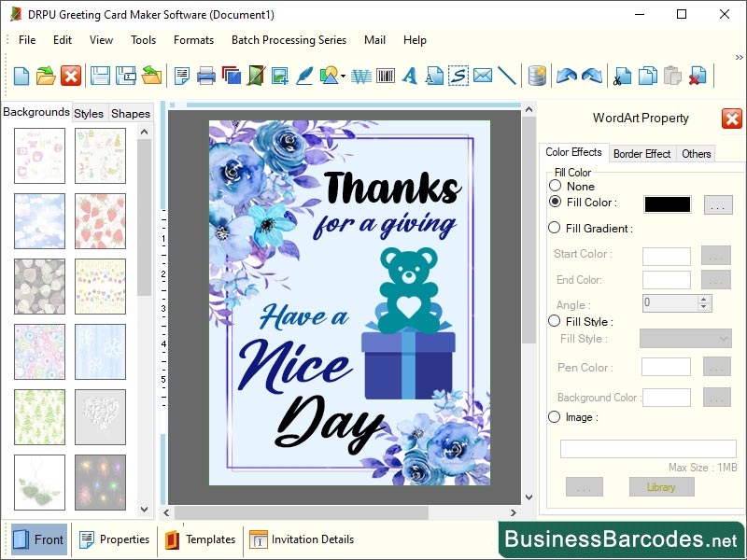
Task: Switch to the Border Effect tab
Action: pos(641,153)
